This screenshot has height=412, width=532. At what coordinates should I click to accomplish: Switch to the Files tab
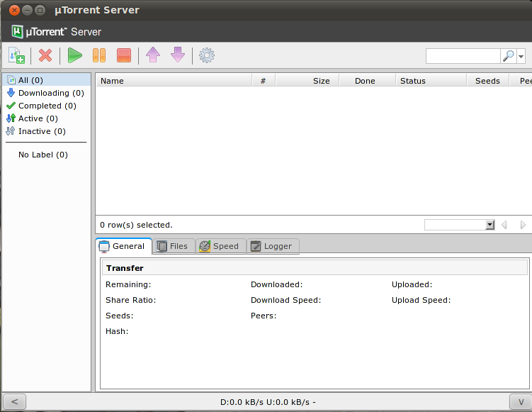click(x=174, y=246)
